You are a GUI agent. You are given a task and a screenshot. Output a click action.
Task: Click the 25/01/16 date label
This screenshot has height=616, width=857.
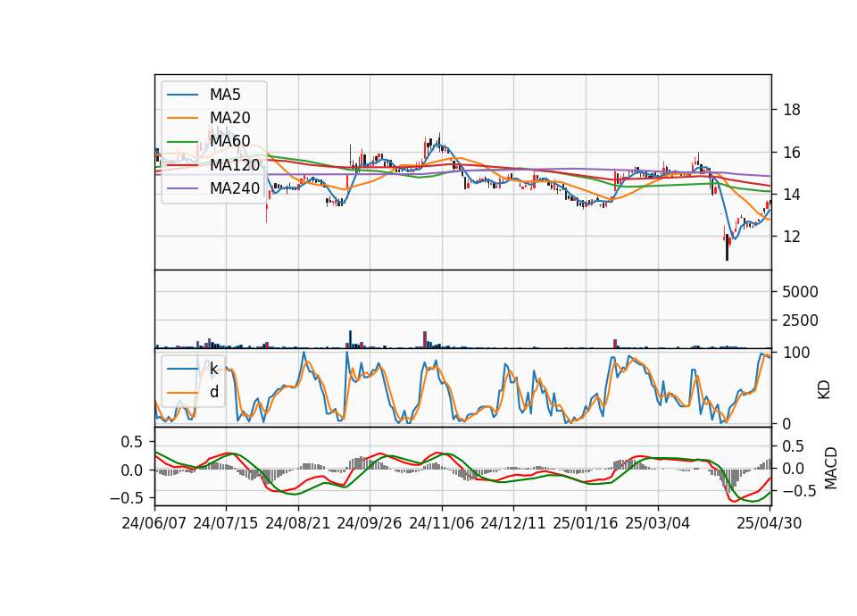tap(586, 523)
